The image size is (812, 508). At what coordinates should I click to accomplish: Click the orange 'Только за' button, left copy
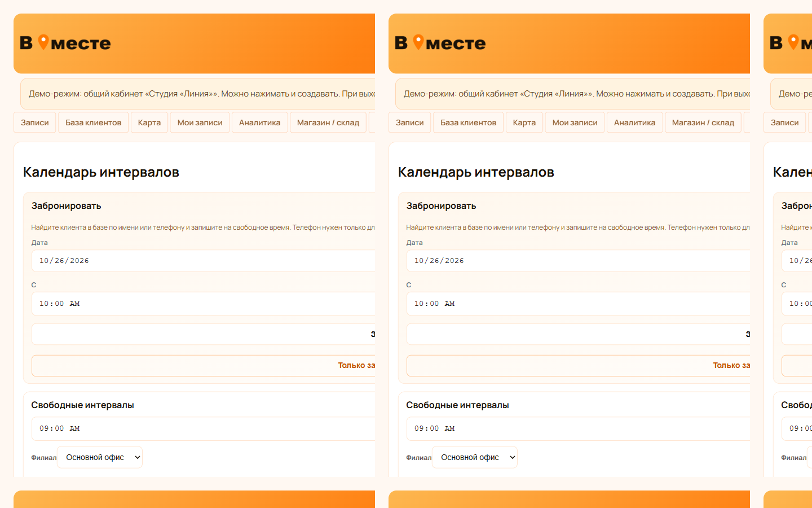point(203,366)
